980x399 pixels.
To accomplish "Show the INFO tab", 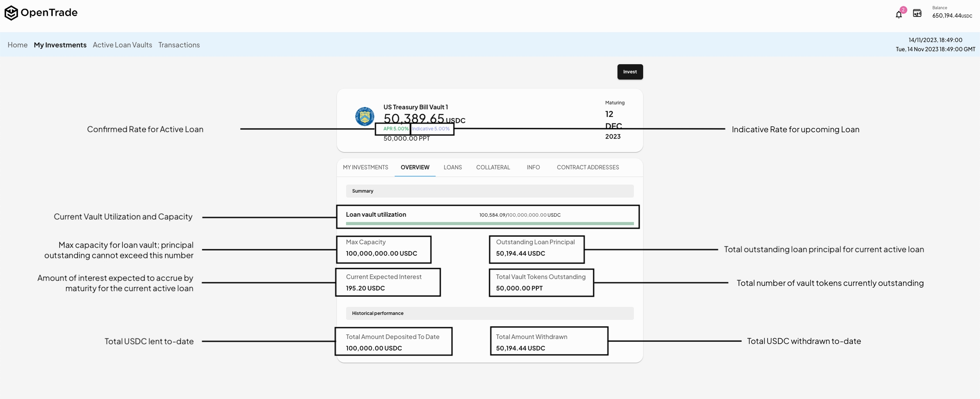I will click(x=533, y=167).
